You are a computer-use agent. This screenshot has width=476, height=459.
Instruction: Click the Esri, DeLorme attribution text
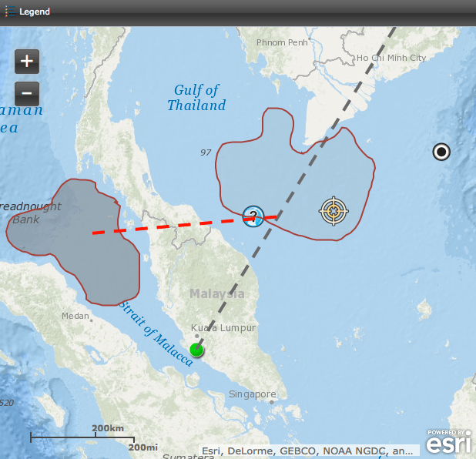[x=307, y=451]
